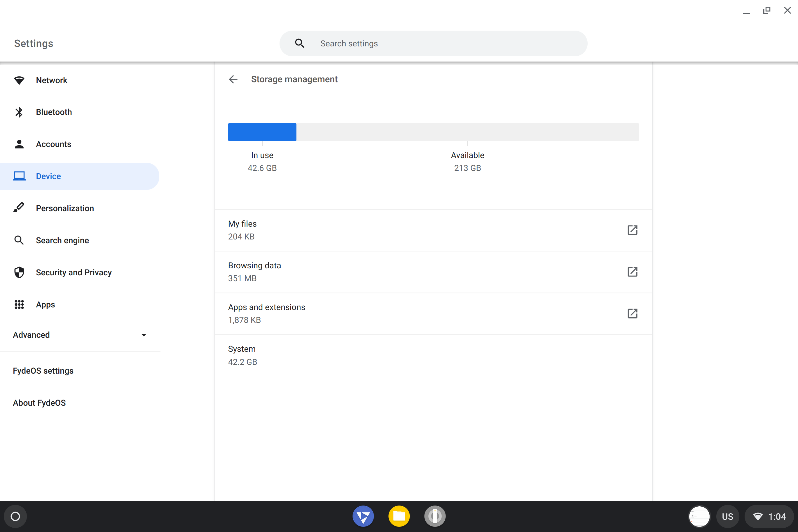
Task: Open the launcher circle button on shelf
Action: point(15,516)
